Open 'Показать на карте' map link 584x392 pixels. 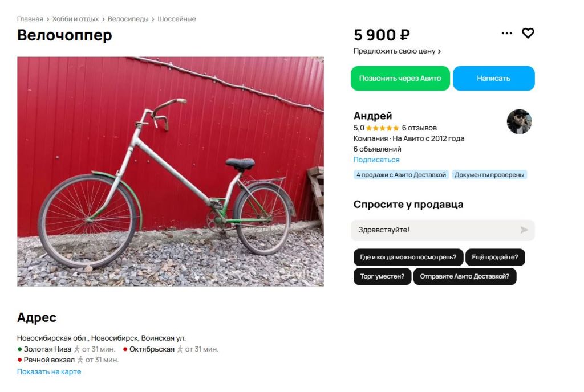(x=49, y=372)
